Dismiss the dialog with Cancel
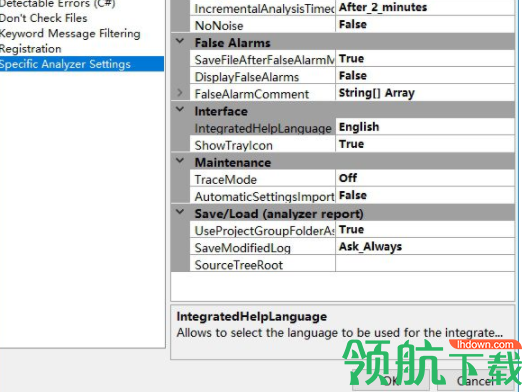The width and height of the screenshot is (522, 392). pos(475,380)
